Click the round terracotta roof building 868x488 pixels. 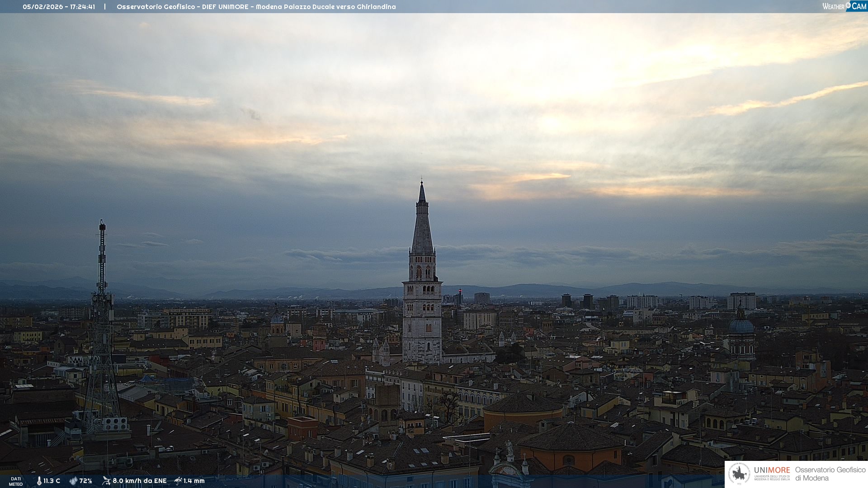[x=524, y=404]
